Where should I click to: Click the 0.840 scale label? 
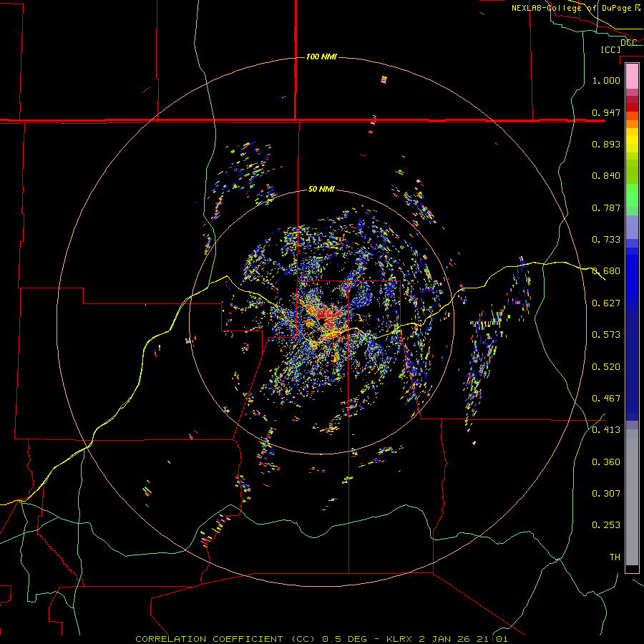point(606,176)
